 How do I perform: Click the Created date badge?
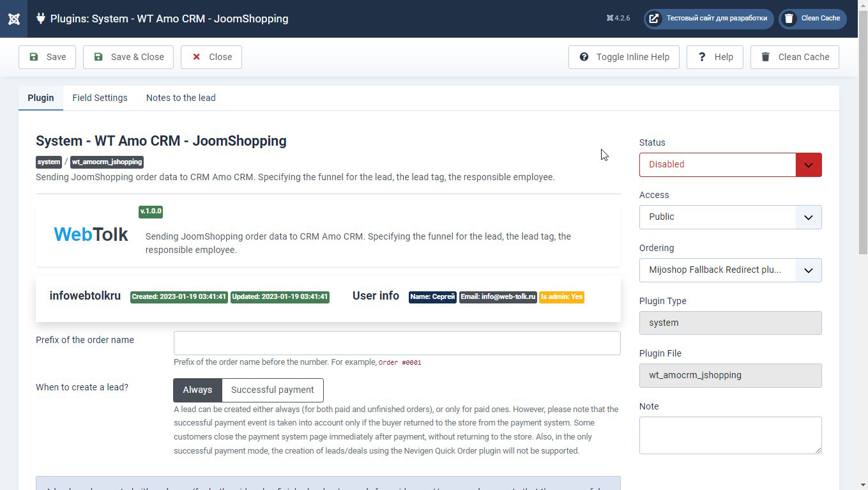(x=179, y=297)
